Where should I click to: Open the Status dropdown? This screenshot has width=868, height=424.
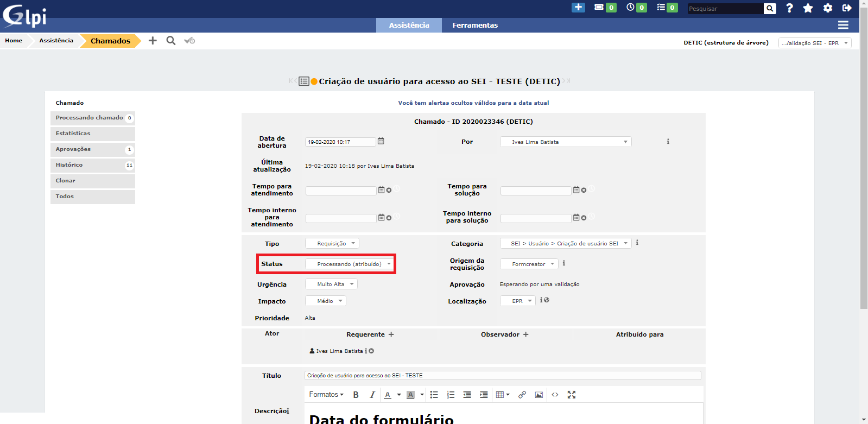click(350, 264)
